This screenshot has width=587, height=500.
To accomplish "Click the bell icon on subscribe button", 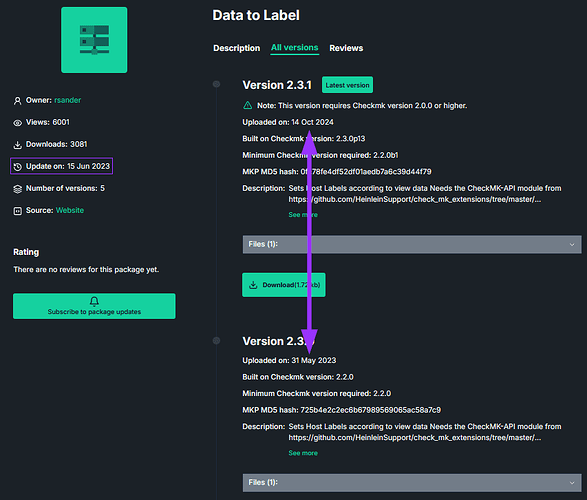I will (x=94, y=301).
